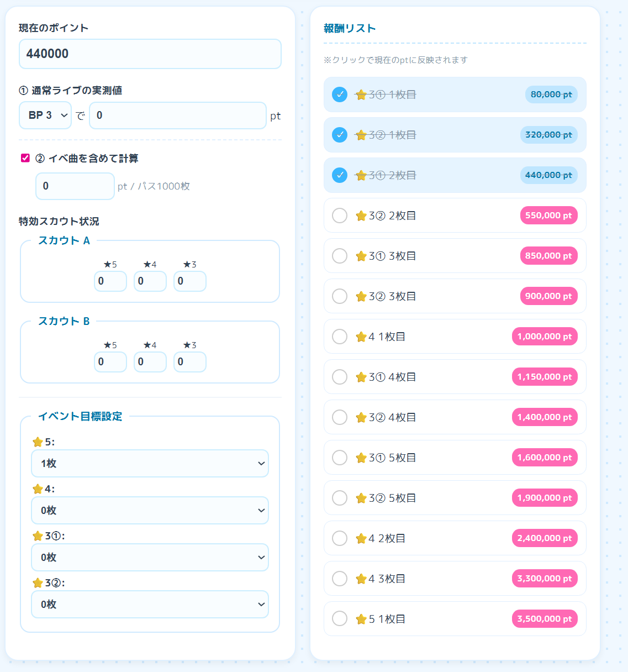This screenshot has height=672, width=628.
Task: Click the 1,000,000 pt pink badge
Action: [x=545, y=337]
